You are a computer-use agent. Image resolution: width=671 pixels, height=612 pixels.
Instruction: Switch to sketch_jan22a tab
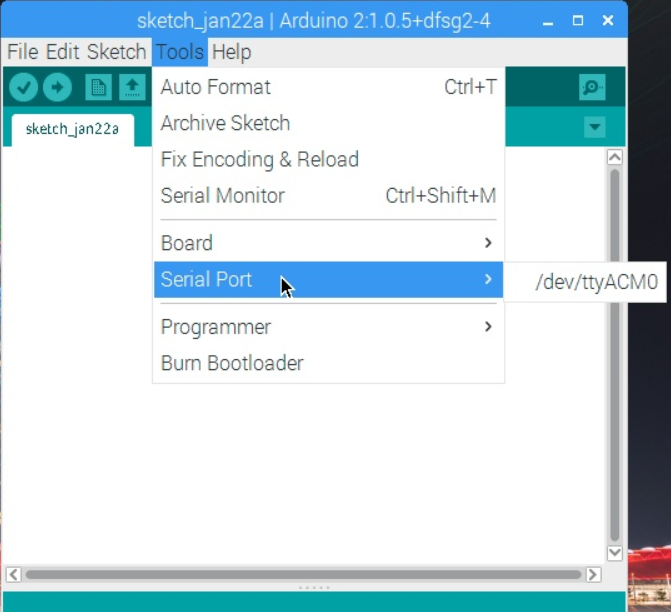tap(72, 129)
